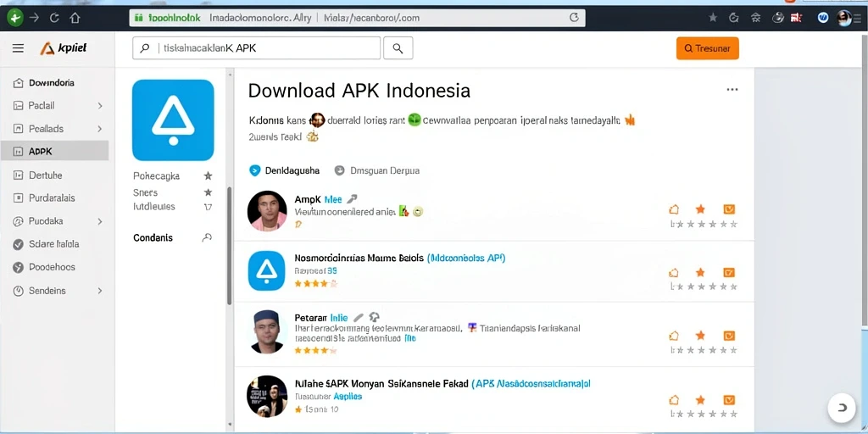Click the Kpliet logo
Viewport: 868px width, 434px height.
[63, 48]
